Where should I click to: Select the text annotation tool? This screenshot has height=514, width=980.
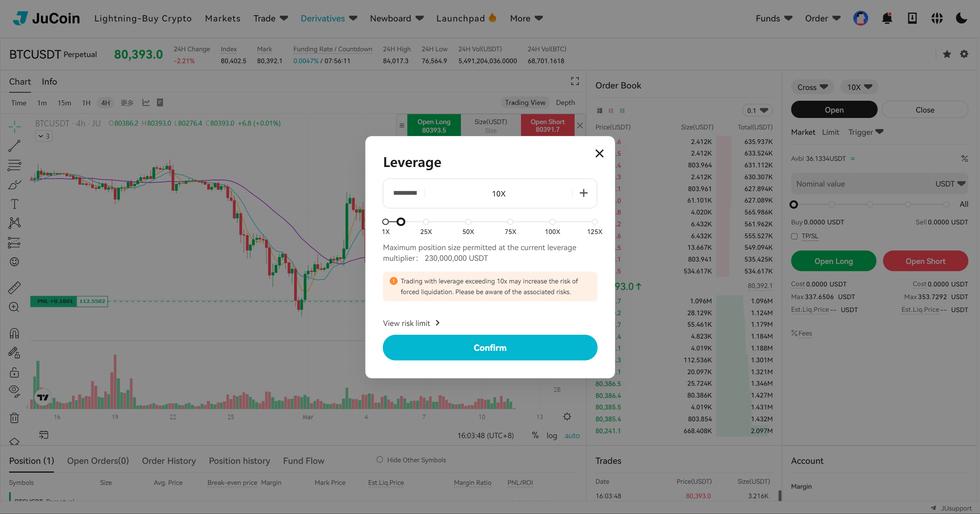pos(15,204)
